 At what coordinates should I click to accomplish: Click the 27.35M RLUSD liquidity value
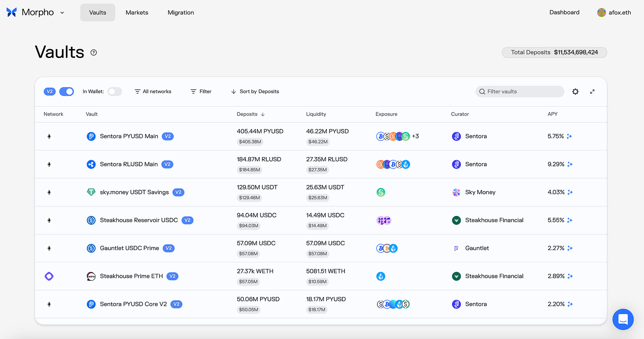pos(327,159)
